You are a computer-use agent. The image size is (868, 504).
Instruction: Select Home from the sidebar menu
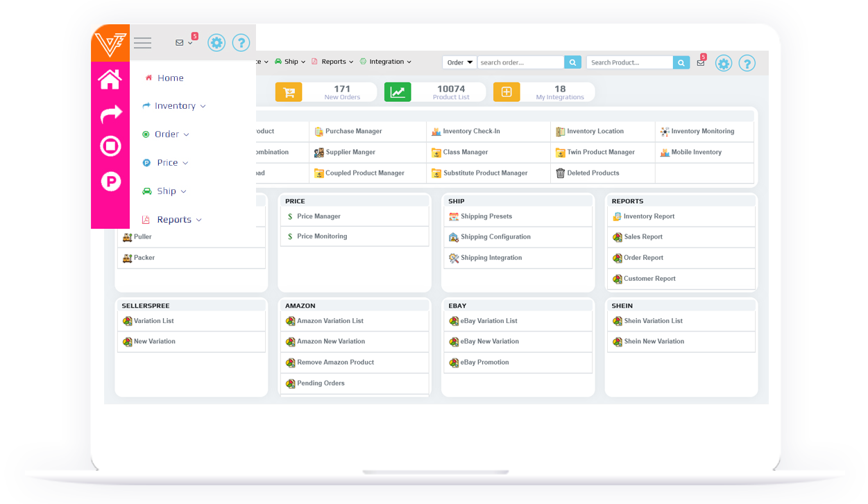tap(170, 78)
